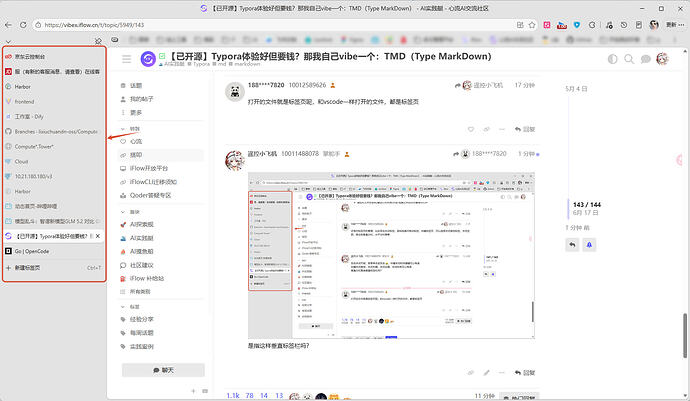Click the page vertical scrollbar thumb
Viewport: 690px width, 401px height.
point(685,335)
